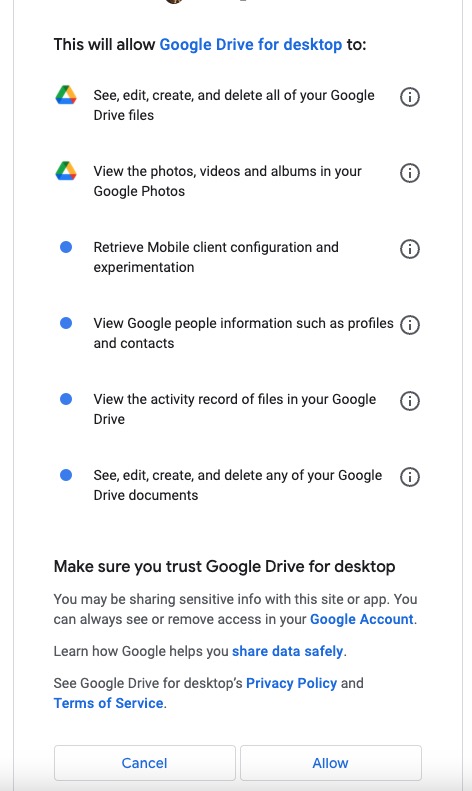
Task: Open the Google Drive for desktop link
Action: click(251, 44)
